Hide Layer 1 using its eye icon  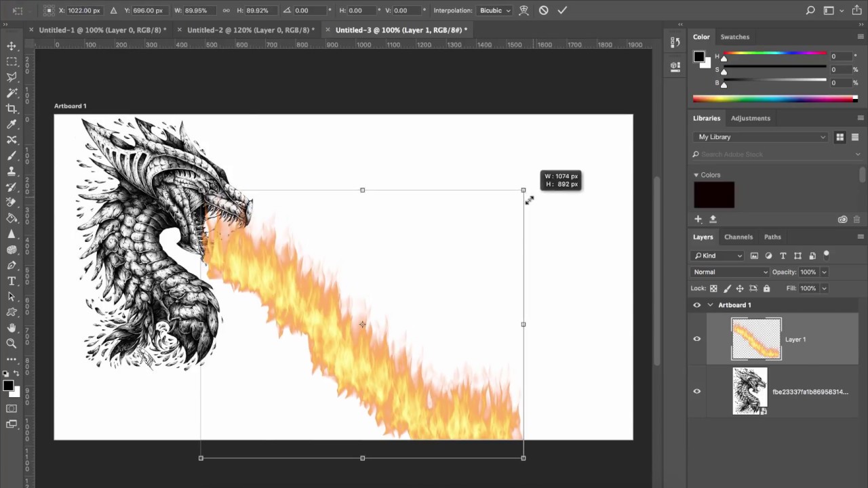tap(696, 339)
